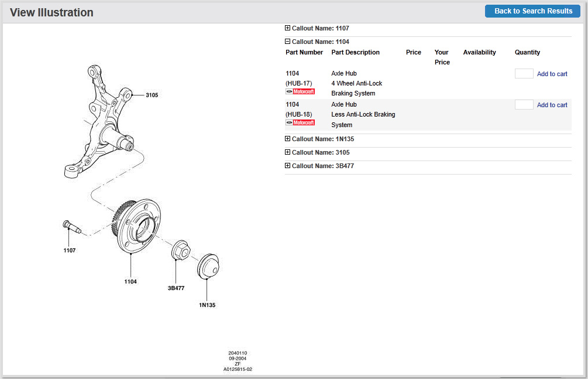Image resolution: width=588 pixels, height=379 pixels.
Task: Expand Callout Name 1107 section
Action: [287, 28]
